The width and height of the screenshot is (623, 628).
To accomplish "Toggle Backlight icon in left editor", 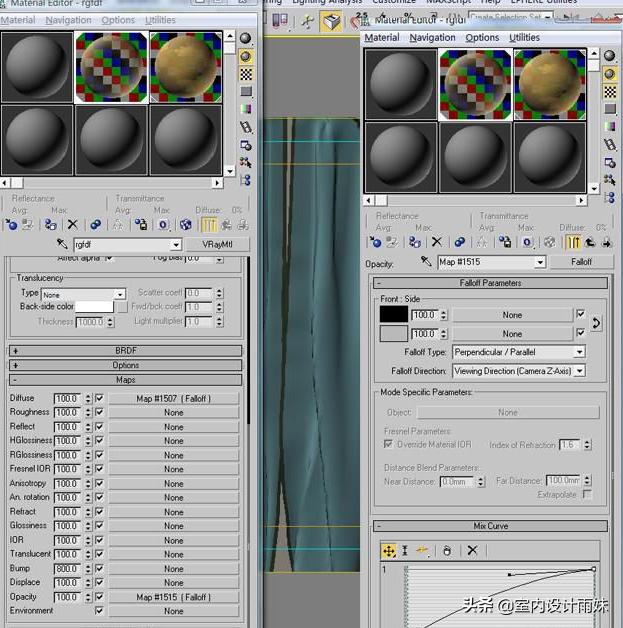I will [245, 56].
